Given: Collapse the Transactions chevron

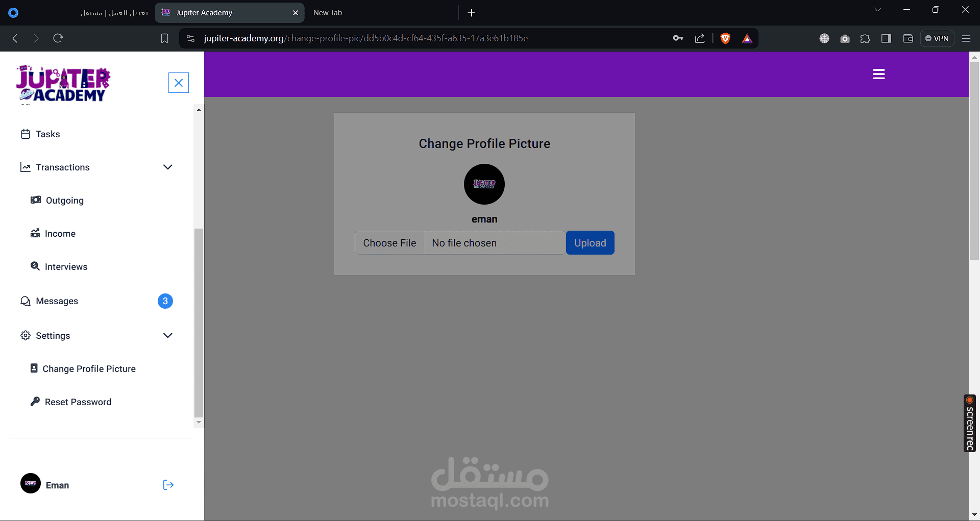Looking at the screenshot, I should coord(167,167).
